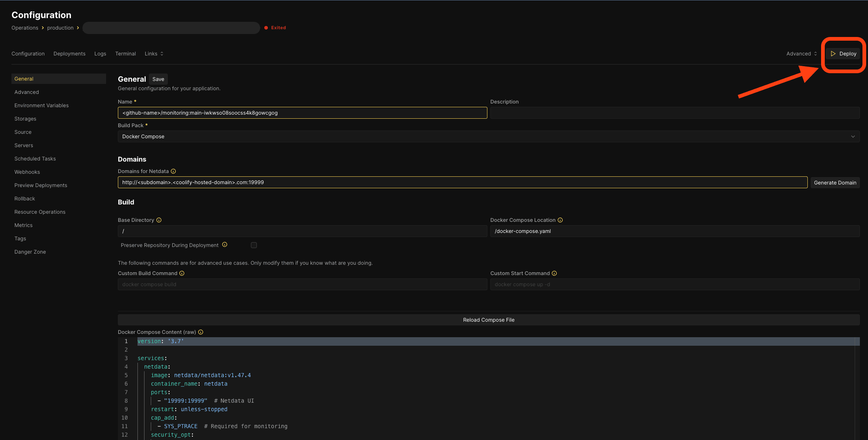Screen dimensions: 868x440
Task: Click the Metrics sidebar item
Action: [23, 226]
